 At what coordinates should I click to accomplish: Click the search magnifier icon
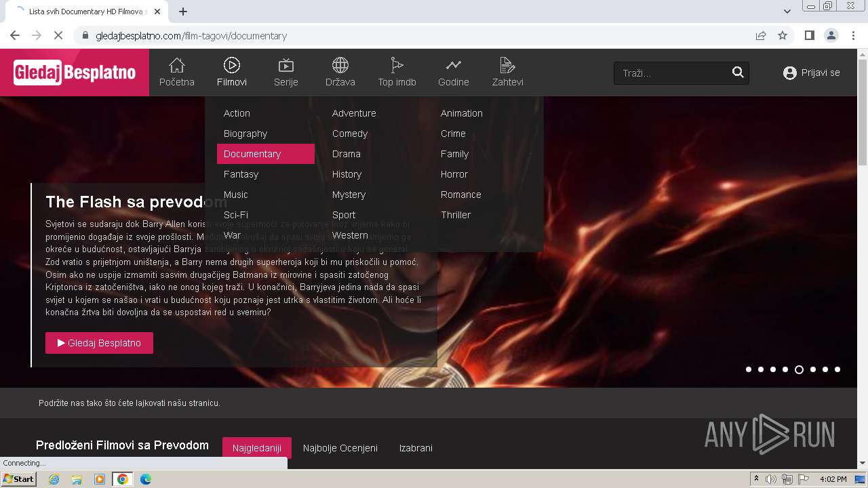(x=738, y=73)
